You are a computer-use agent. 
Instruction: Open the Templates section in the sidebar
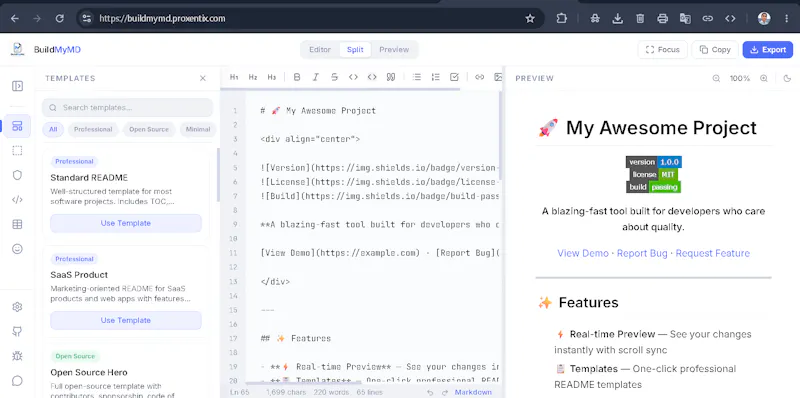pos(17,126)
